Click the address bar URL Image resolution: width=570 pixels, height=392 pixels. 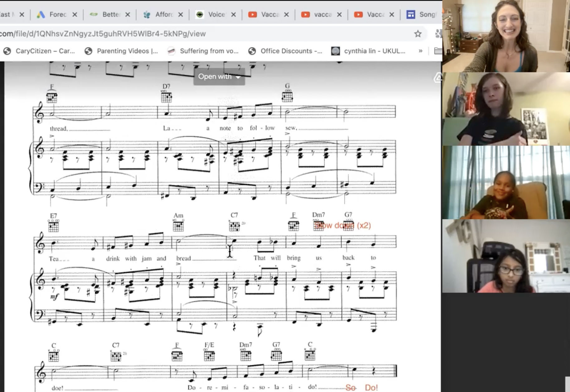pos(103,34)
